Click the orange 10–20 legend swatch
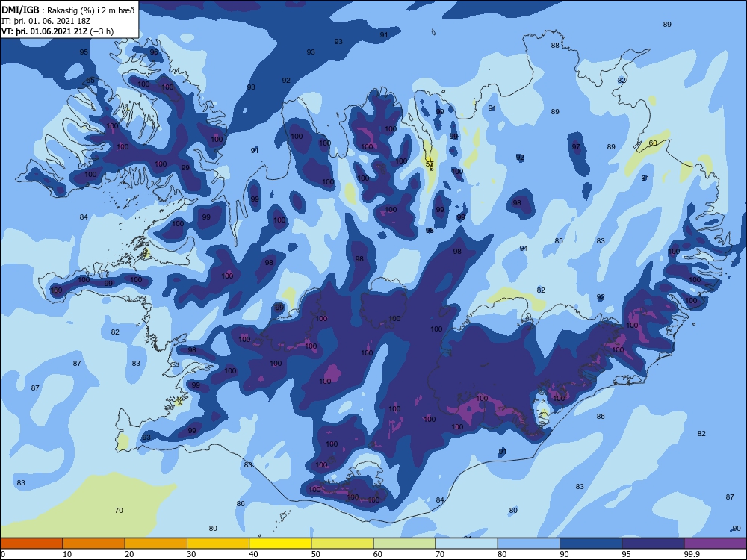The width and height of the screenshot is (747, 560). [x=94, y=544]
